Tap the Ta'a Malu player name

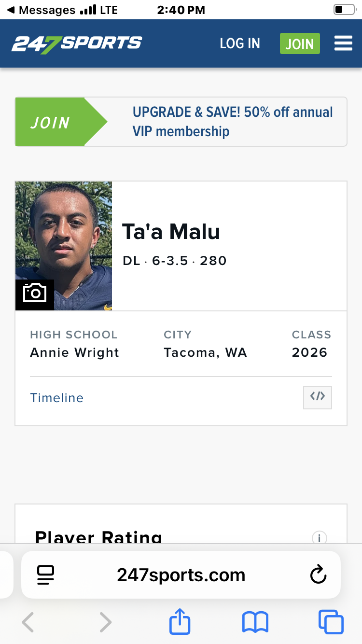[171, 232]
